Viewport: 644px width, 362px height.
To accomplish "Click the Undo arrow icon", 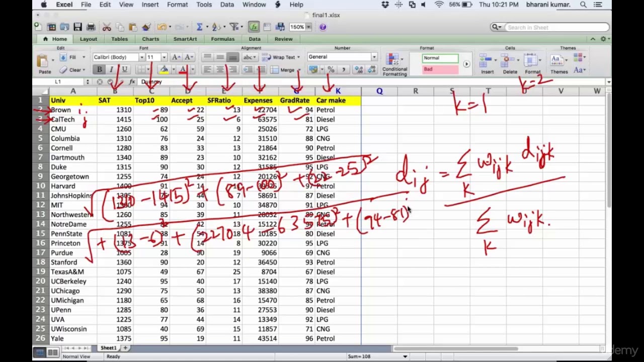I will pos(162,27).
